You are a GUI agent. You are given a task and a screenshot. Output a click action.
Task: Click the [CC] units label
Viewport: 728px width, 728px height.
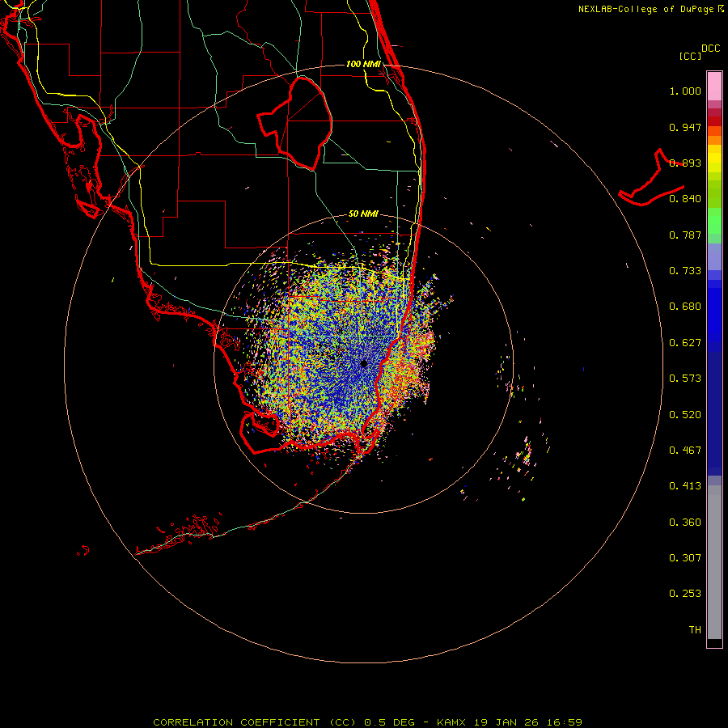point(690,56)
